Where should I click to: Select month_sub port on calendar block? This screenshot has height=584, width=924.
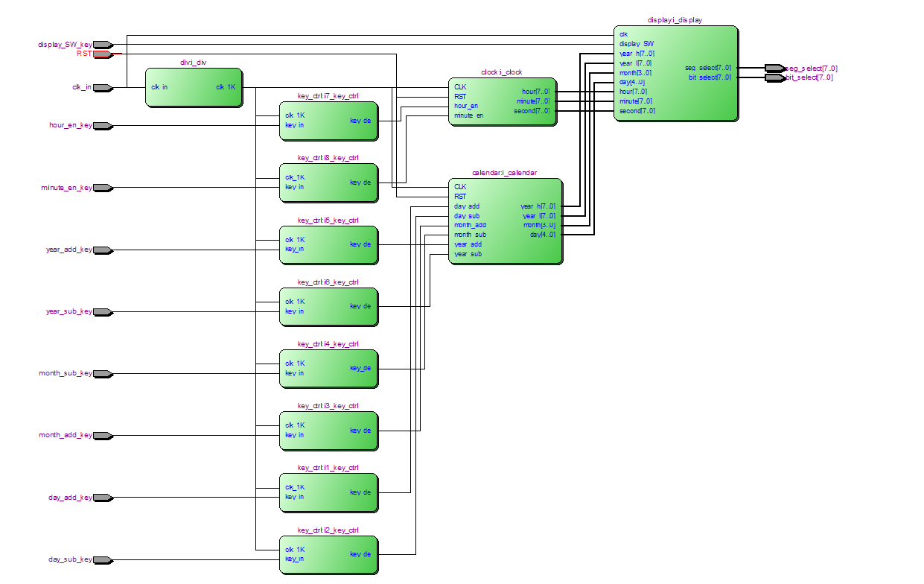tap(470, 235)
